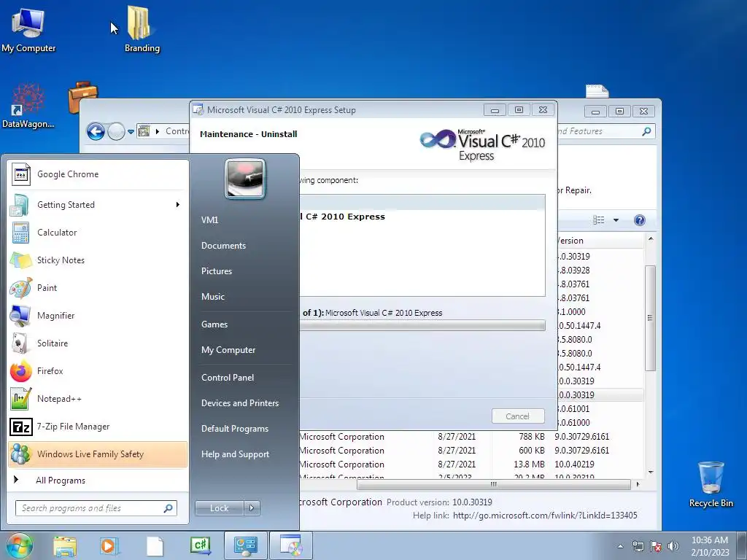Viewport: 747px width, 560px height.
Task: Change view icon in Programs and Features
Action: pyautogui.click(x=598, y=220)
